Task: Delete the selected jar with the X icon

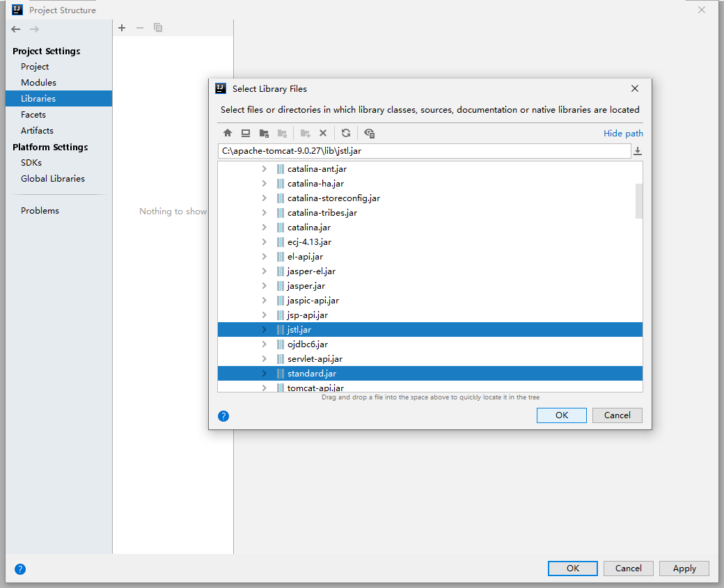Action: (x=322, y=133)
